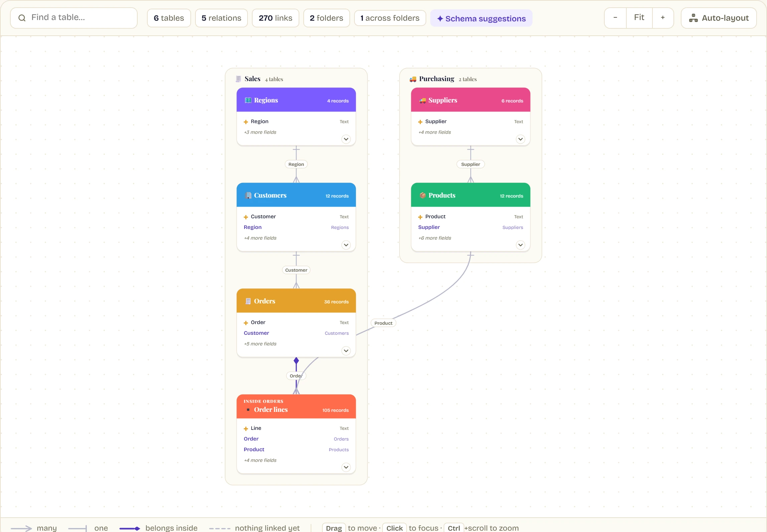
Task: Click '+5 more fields' in Orders
Action: (x=260, y=344)
